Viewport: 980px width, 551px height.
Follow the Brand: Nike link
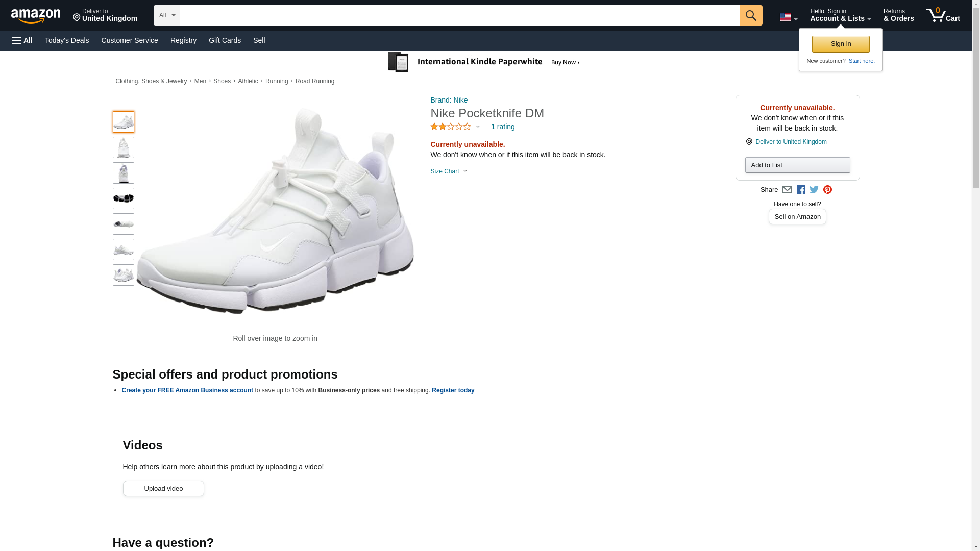(449, 100)
